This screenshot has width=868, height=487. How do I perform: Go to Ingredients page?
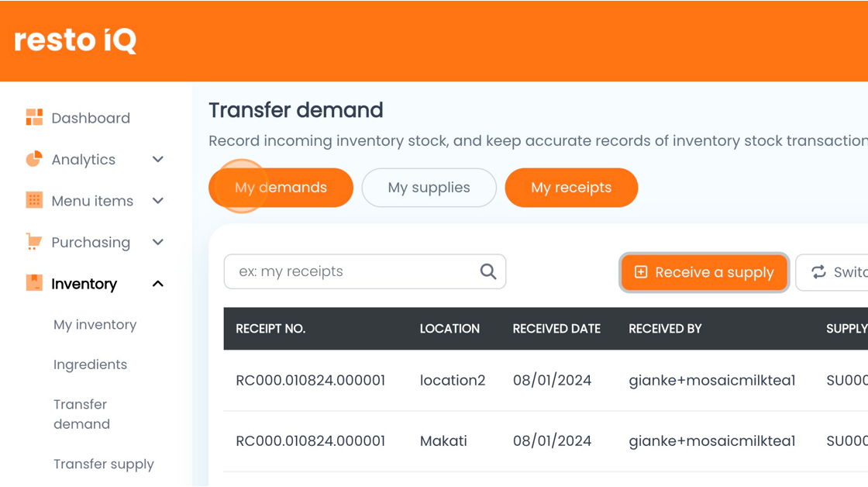pos(90,364)
